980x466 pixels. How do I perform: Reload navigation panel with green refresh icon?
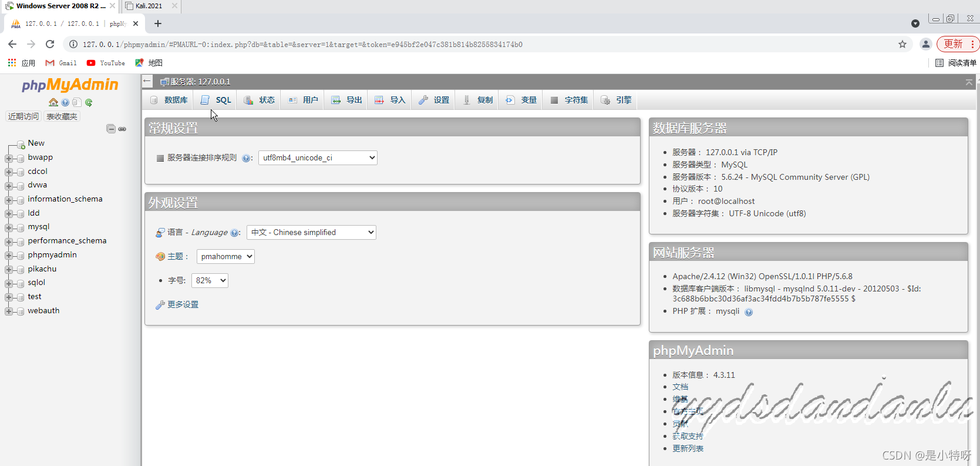pyautogui.click(x=89, y=102)
